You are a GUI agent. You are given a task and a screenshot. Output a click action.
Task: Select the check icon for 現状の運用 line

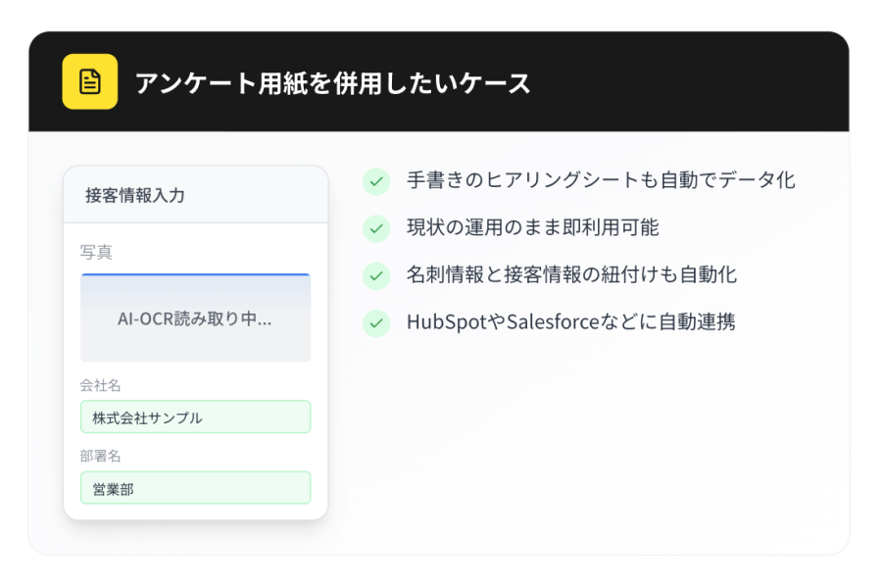(375, 228)
